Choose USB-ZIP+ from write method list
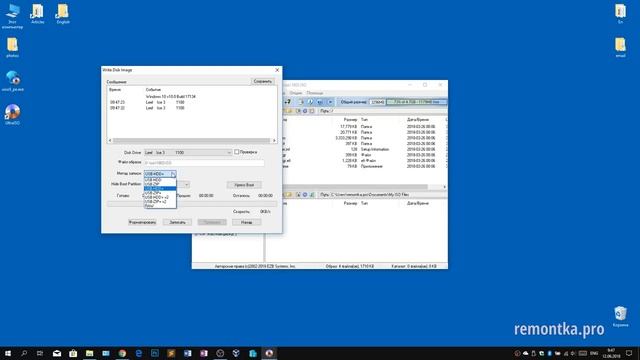Viewport: 640px width, 360px height. [160, 193]
